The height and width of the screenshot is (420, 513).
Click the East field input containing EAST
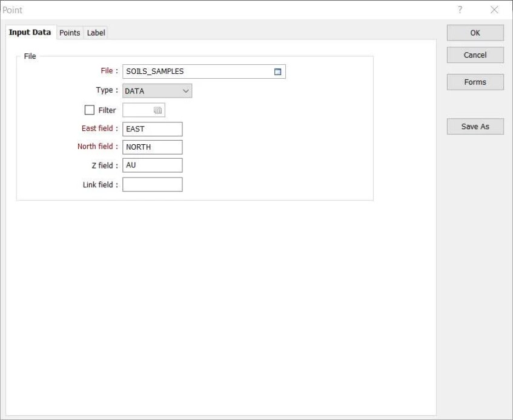[x=153, y=129]
